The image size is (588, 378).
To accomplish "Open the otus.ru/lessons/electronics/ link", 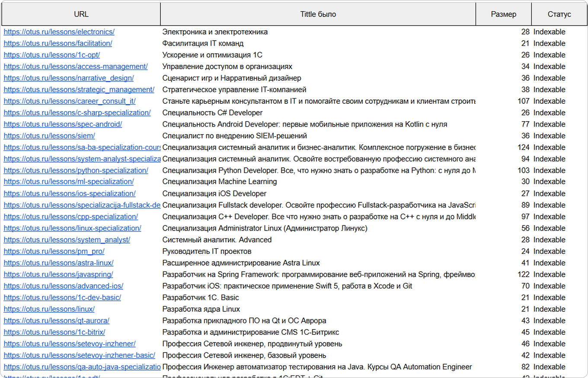I will pos(59,32).
